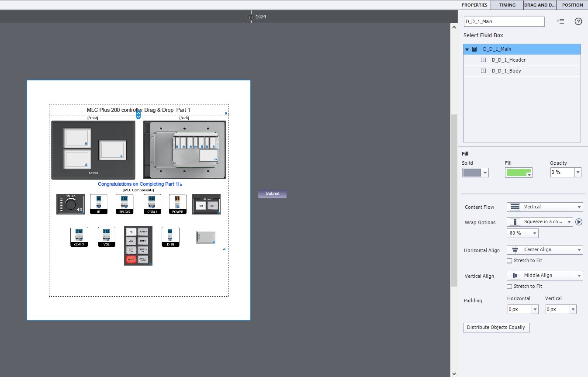The image size is (588, 377).
Task: Switch to the TIMING tab
Action: point(507,5)
